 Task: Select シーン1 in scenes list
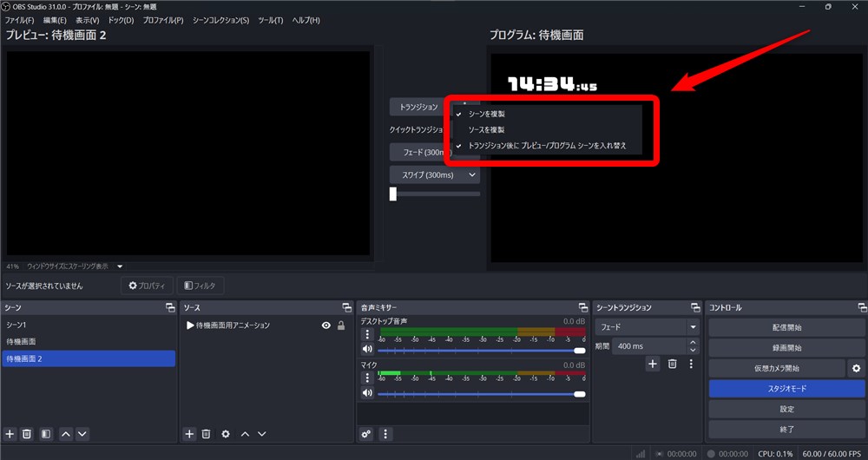click(x=89, y=325)
